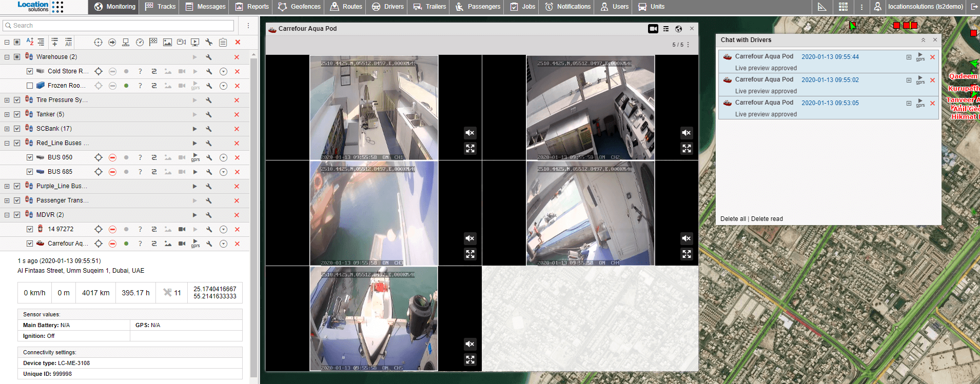Click the globe icon in video window
Viewport: 980px width, 384px height.
(678, 29)
